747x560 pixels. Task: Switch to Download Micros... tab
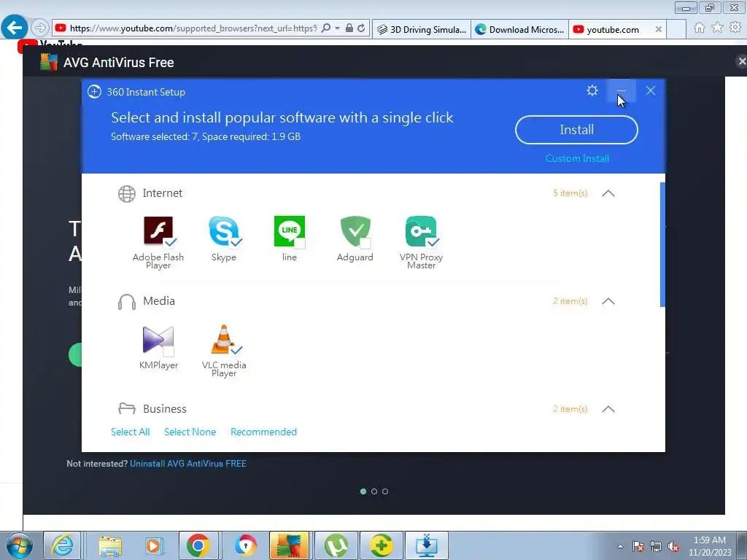coord(519,29)
